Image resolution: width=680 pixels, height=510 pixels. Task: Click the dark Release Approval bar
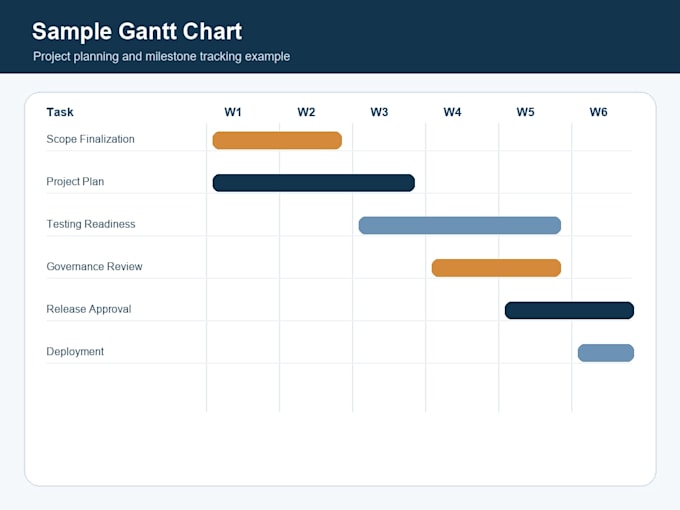(569, 311)
